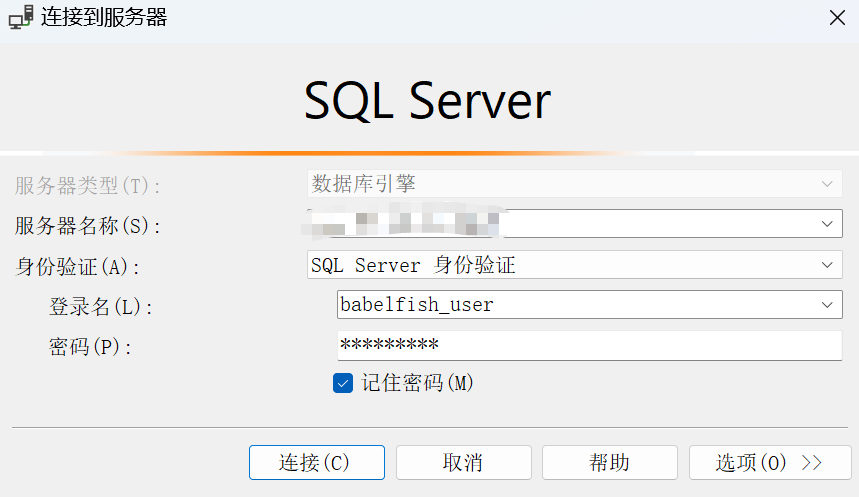The width and height of the screenshot is (859, 497).
Task: Click the 取消 button
Action: pos(462,463)
